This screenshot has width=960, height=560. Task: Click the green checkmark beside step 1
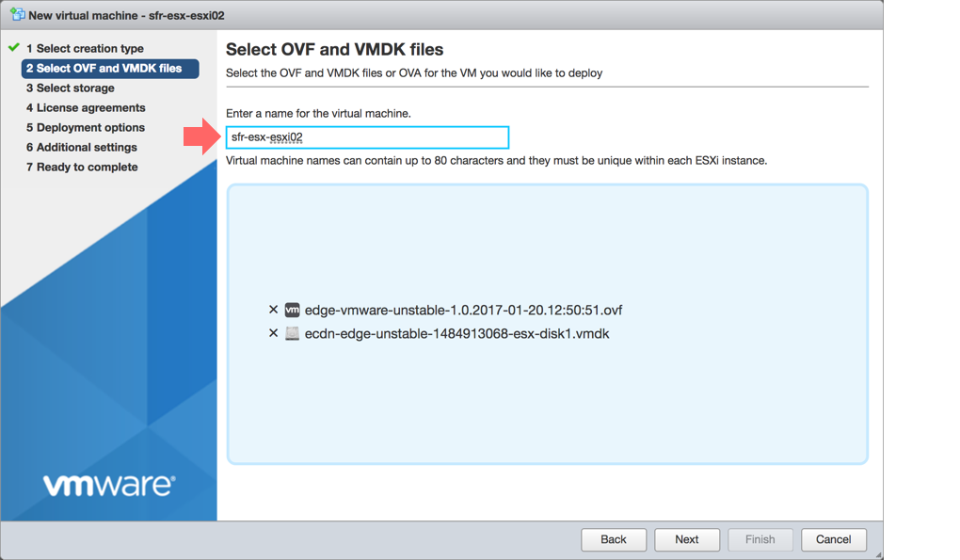[14, 47]
